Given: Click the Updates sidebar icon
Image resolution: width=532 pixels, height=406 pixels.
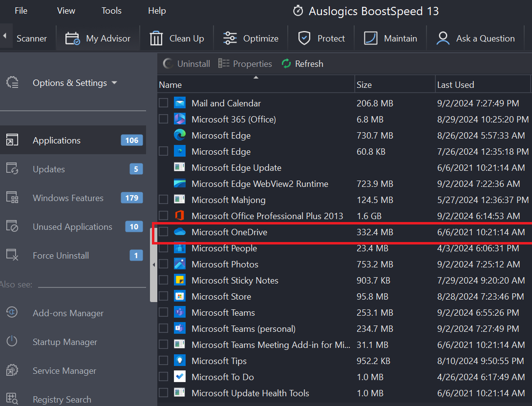Looking at the screenshot, I should [12, 169].
